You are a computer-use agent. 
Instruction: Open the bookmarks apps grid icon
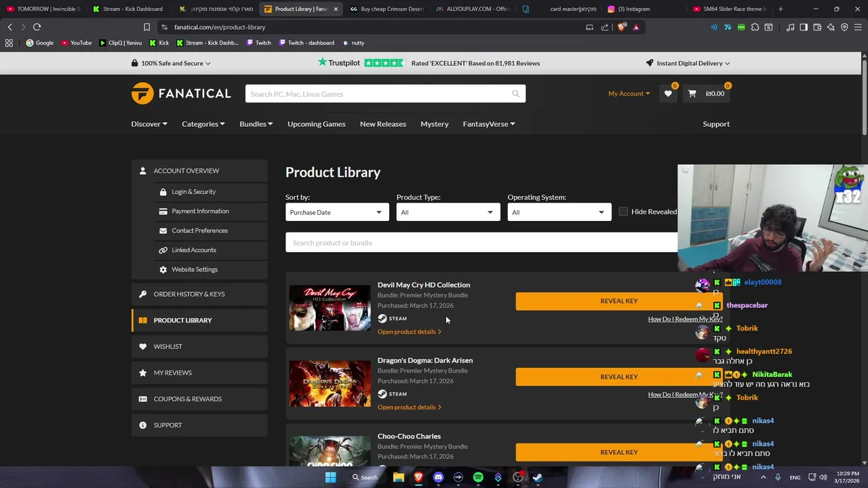[x=9, y=43]
